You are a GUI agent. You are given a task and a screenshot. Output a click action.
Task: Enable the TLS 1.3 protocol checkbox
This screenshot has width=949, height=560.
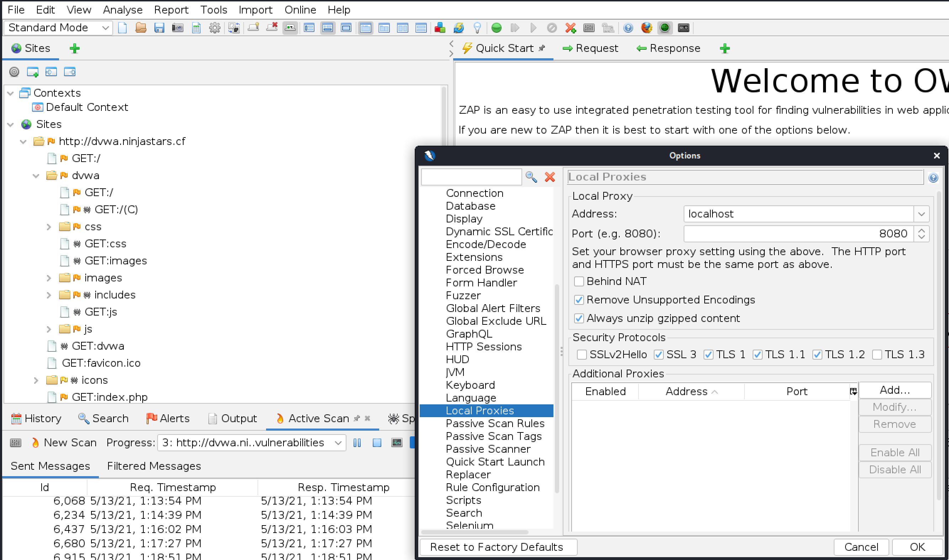[x=877, y=355]
